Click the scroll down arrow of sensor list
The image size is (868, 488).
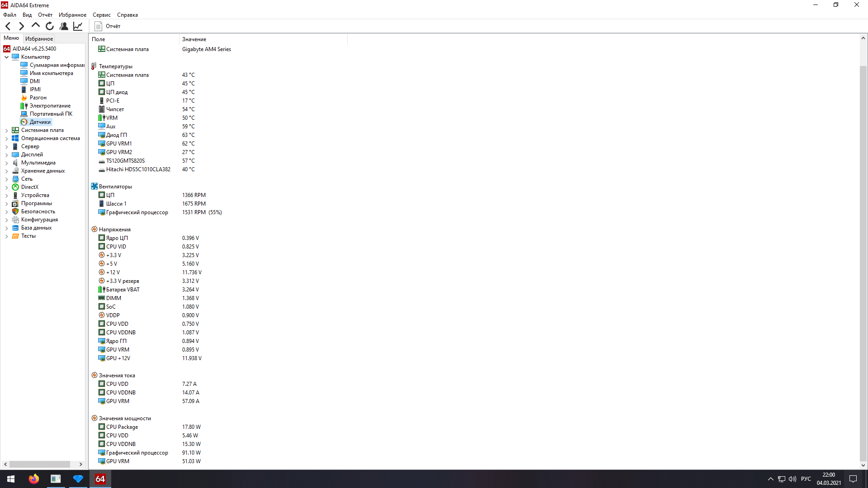tap(863, 465)
